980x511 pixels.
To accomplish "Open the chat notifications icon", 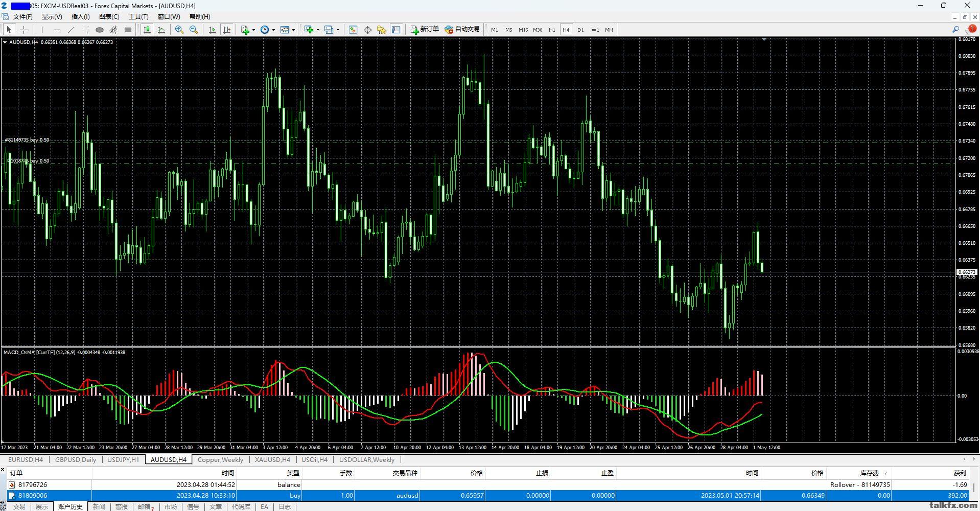I will coord(970,30).
